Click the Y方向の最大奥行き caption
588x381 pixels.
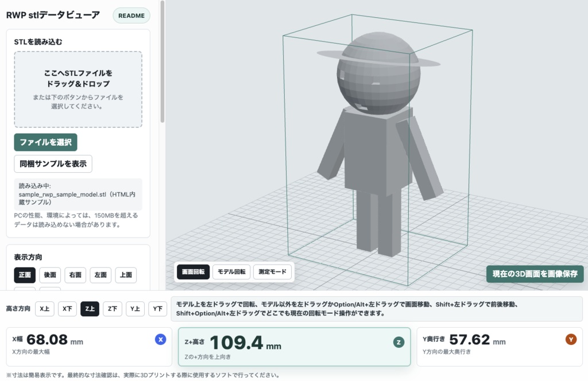(x=447, y=351)
